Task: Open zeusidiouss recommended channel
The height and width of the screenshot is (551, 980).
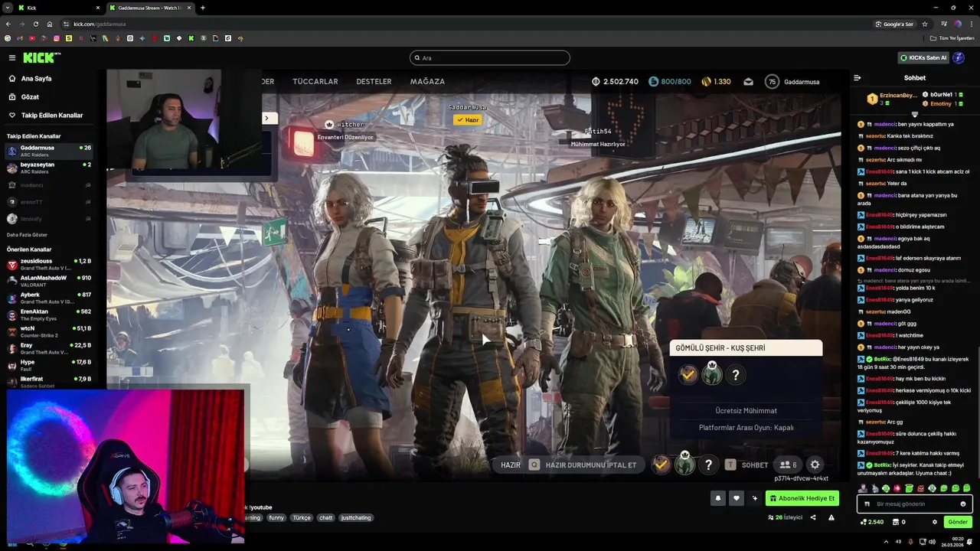Action: point(49,264)
